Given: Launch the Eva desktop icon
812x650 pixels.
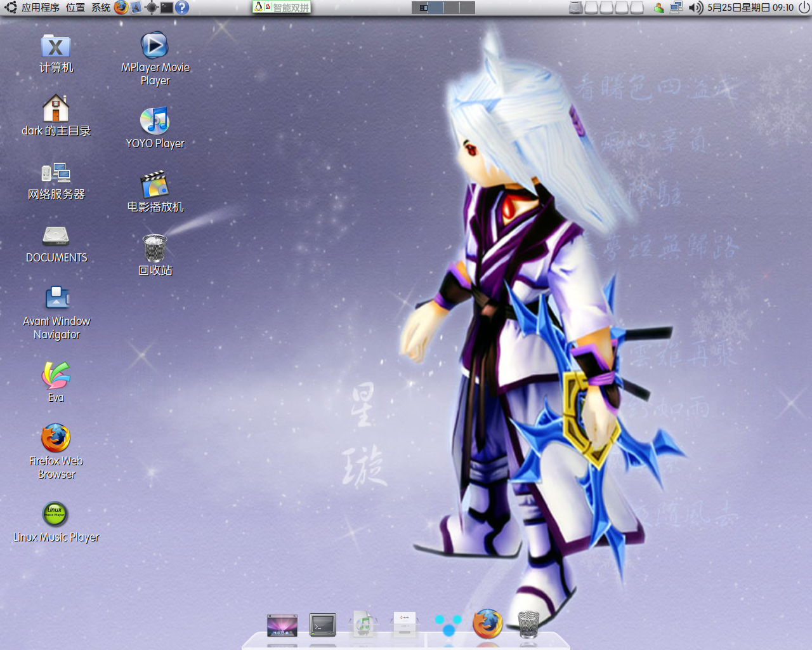Looking at the screenshot, I should (x=56, y=381).
